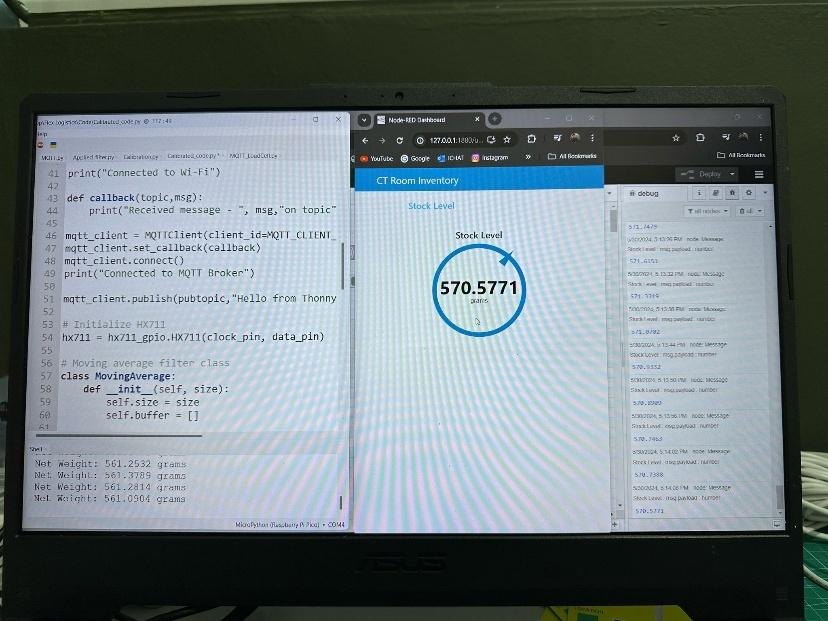Open All Bookmarks folder in dashboard window
This screenshot has width=828, height=621.
pyautogui.click(x=572, y=156)
